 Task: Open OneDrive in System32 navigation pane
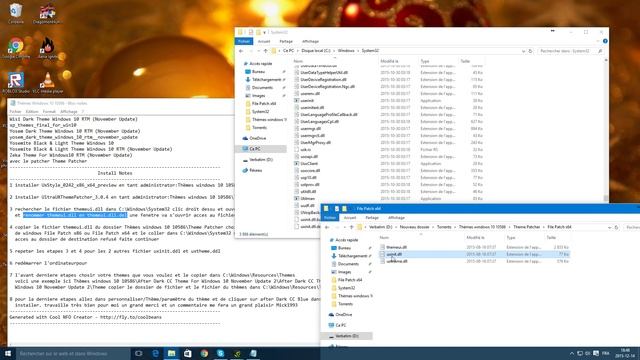(257, 138)
